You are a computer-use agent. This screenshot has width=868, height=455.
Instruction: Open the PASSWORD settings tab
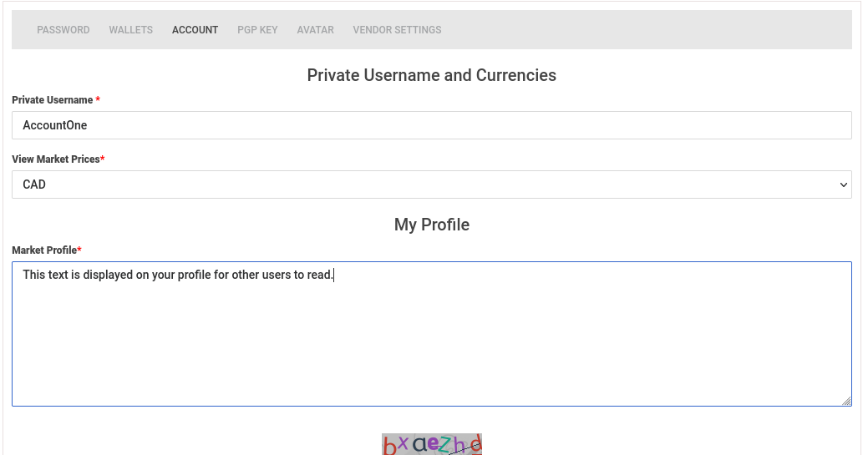(63, 30)
